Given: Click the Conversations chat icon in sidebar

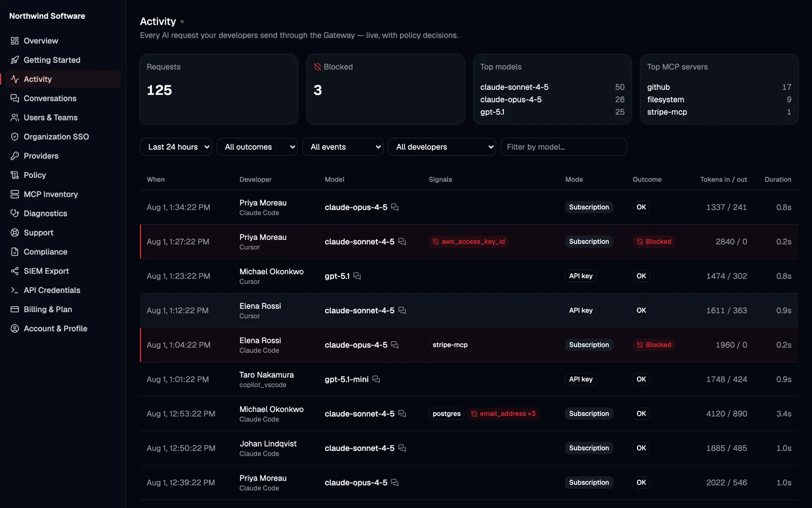Looking at the screenshot, I should coord(15,98).
